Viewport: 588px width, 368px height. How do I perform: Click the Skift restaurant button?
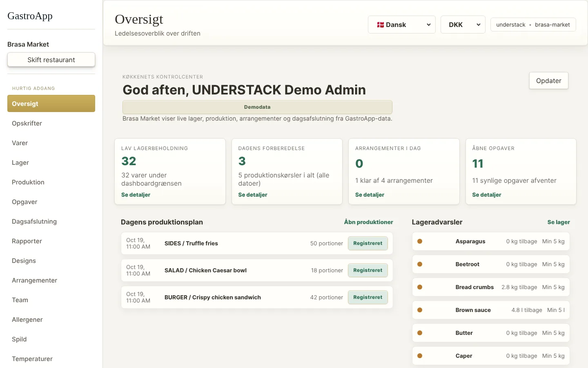[51, 60]
